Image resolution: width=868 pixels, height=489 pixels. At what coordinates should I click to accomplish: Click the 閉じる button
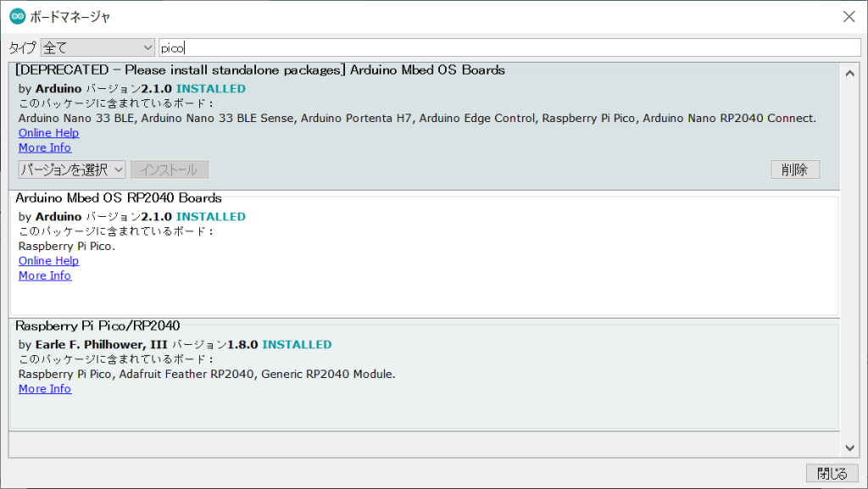point(832,473)
